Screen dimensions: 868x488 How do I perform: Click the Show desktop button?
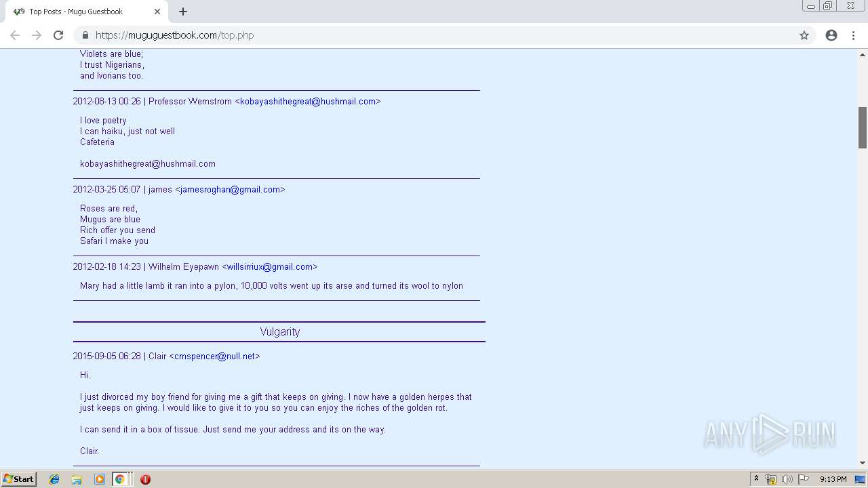tap(861, 479)
